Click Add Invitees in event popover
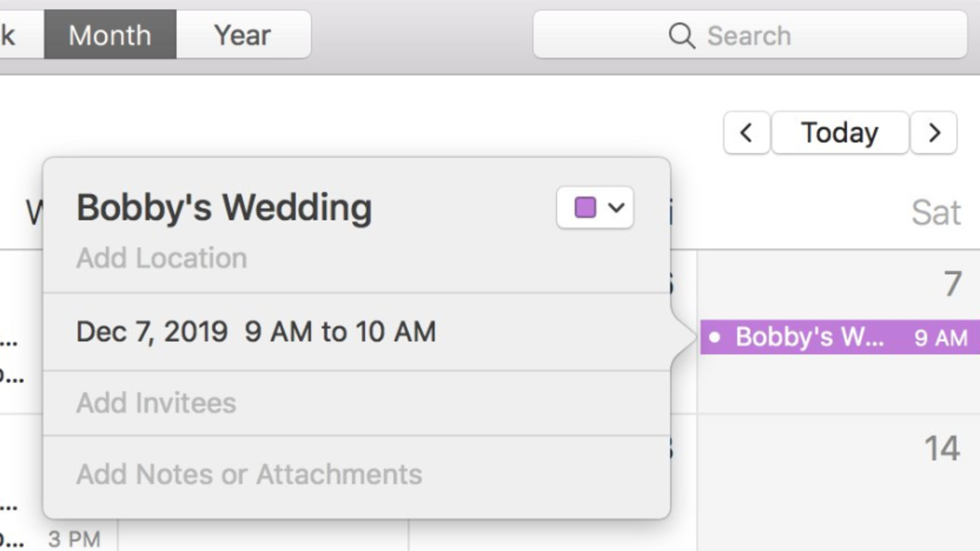This screenshot has width=980, height=551. click(x=156, y=403)
